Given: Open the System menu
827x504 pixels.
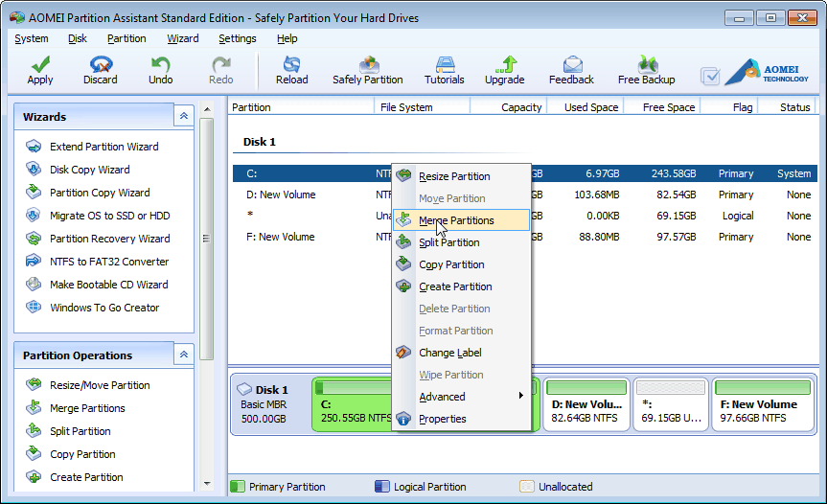Looking at the screenshot, I should pyautogui.click(x=31, y=38).
